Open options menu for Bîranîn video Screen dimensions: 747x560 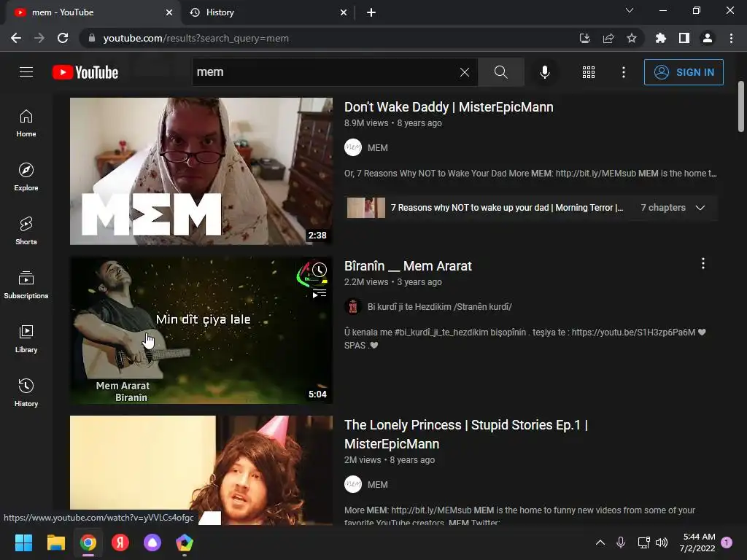tap(703, 263)
